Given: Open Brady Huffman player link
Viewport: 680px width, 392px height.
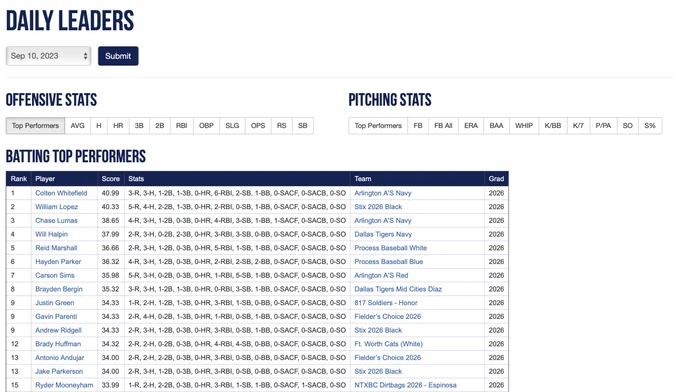Looking at the screenshot, I should tap(58, 344).
